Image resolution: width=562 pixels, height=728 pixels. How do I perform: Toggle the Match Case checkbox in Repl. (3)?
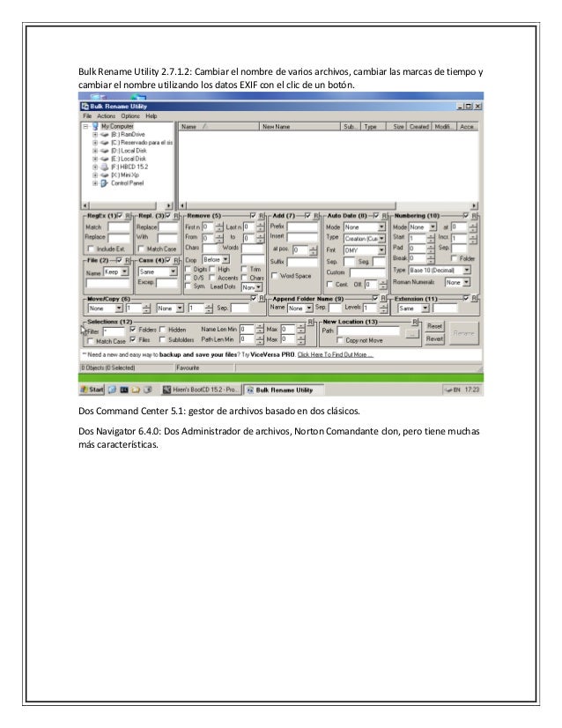[141, 249]
